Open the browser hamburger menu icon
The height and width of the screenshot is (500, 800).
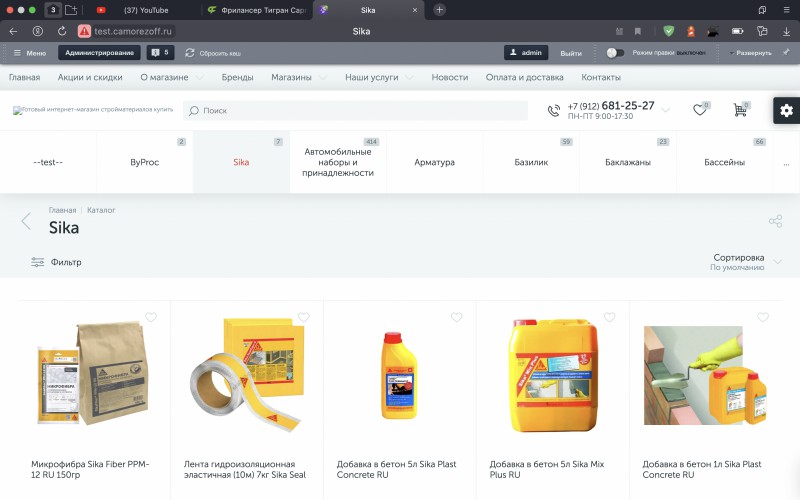pos(787,10)
